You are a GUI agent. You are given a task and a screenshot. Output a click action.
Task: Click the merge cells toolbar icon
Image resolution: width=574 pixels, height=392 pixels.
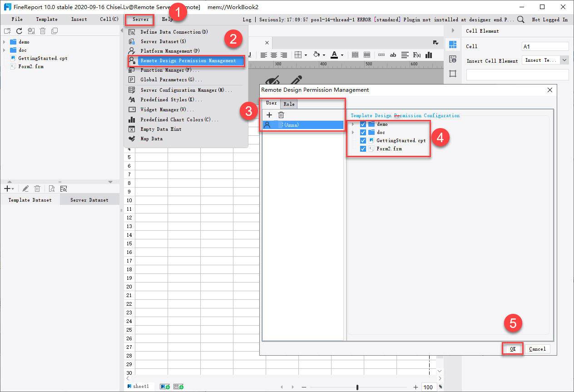pyautogui.click(x=356, y=55)
